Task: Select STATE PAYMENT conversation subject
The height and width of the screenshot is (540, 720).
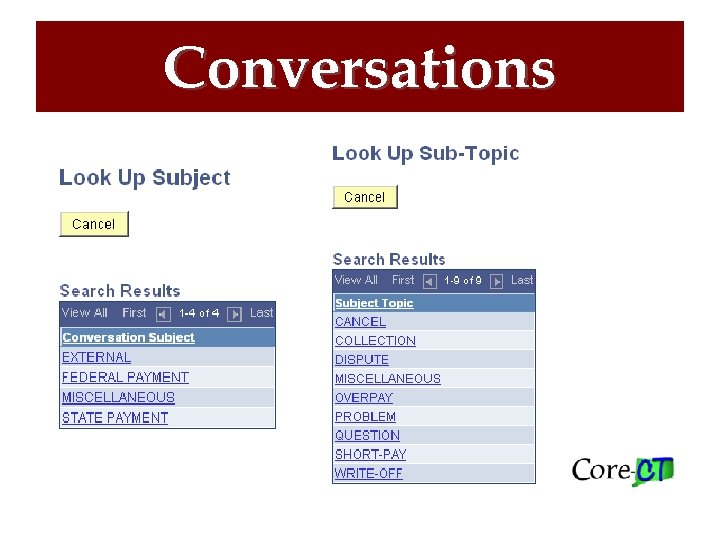Action: click(115, 418)
